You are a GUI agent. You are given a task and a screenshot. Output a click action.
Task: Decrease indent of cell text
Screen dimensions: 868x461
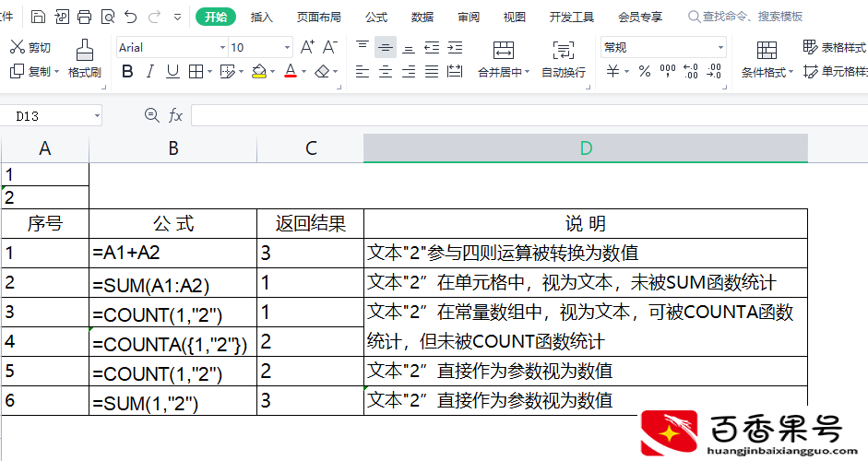click(x=432, y=48)
